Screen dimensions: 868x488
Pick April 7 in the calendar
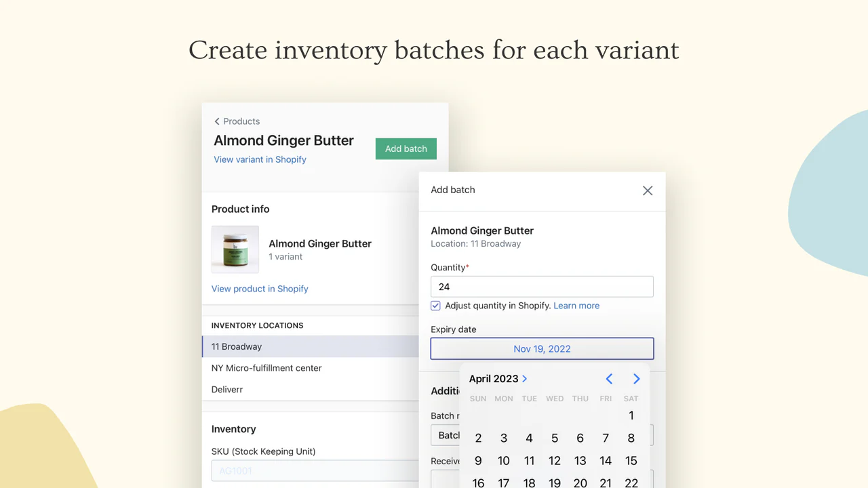pos(606,439)
